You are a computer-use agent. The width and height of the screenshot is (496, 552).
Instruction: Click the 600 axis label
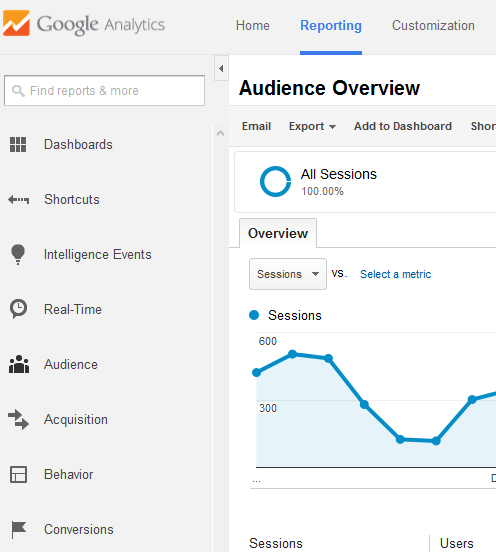[268, 341]
